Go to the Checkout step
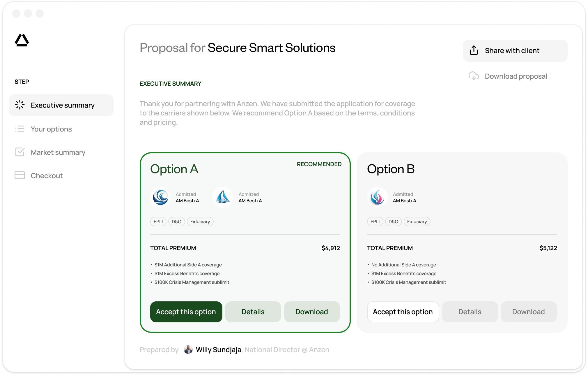Screen dimensions: 588x376 [x=47, y=175]
